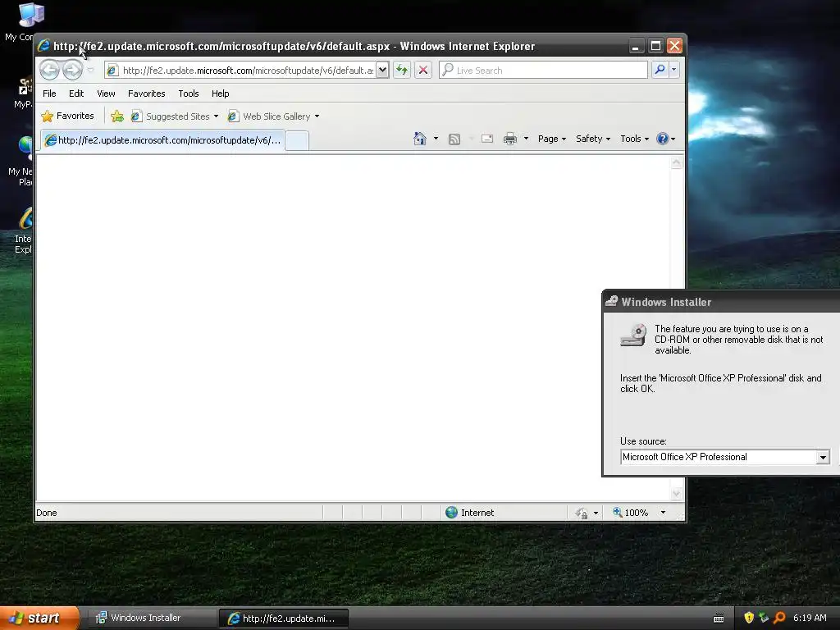840x630 pixels.
Task: Click the Forward navigation arrow
Action: tap(72, 70)
